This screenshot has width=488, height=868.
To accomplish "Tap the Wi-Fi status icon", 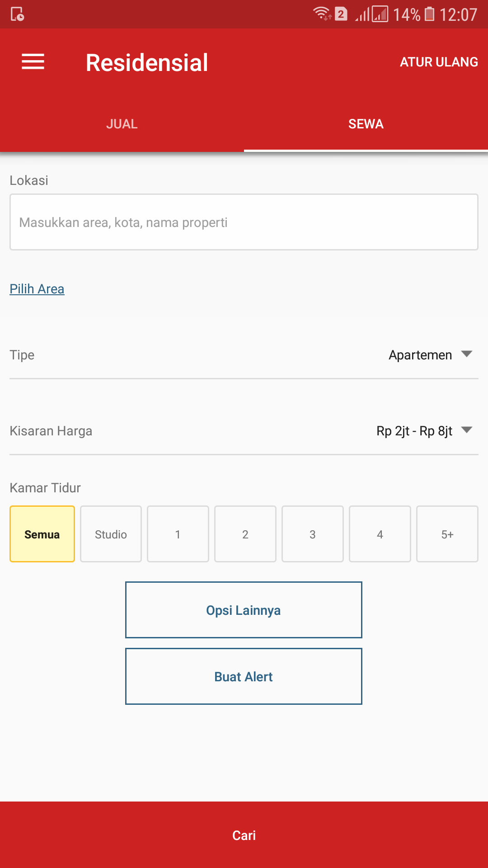I will (x=322, y=14).
